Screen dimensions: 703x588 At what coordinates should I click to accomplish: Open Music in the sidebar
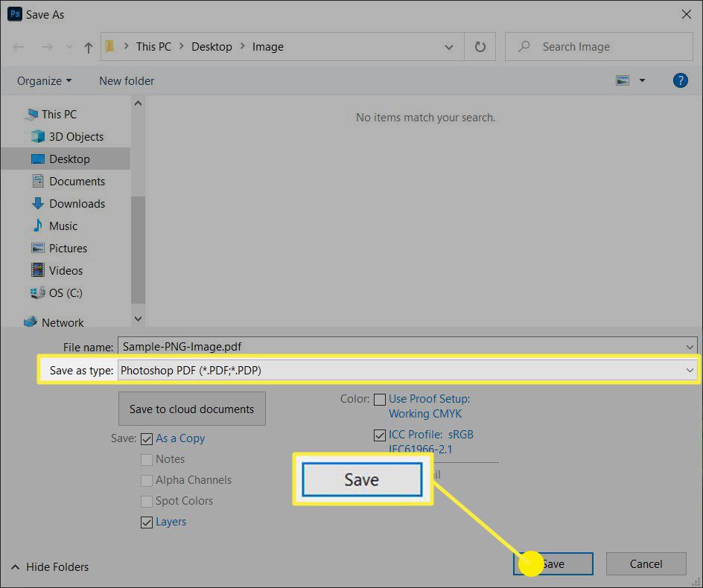(x=63, y=226)
